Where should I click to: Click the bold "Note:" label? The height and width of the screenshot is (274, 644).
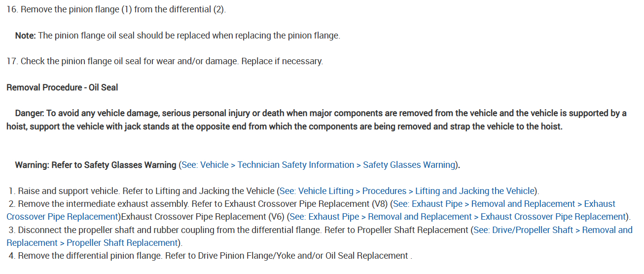[x=26, y=36]
